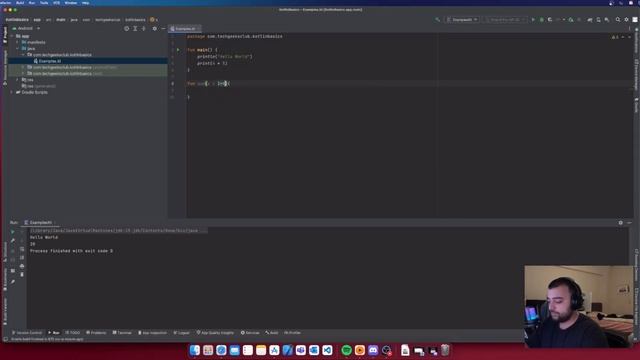Open the Version Control tool window
640x360 pixels.
27,333
